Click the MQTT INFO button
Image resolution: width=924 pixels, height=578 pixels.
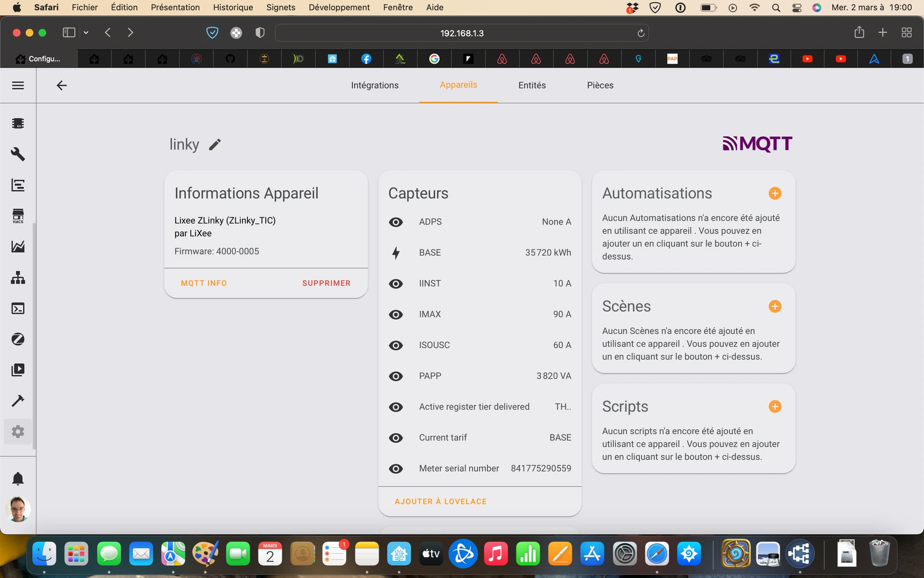(204, 283)
